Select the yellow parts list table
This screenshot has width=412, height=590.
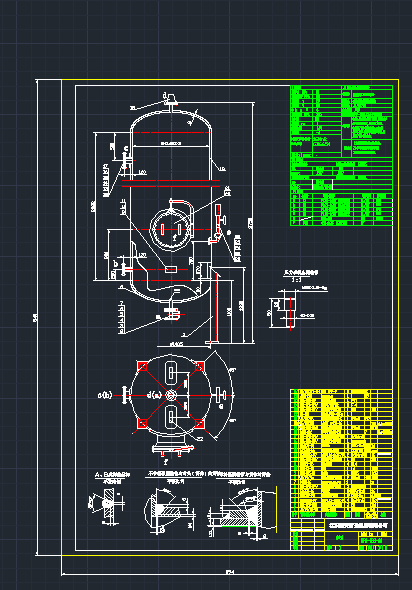(342, 454)
